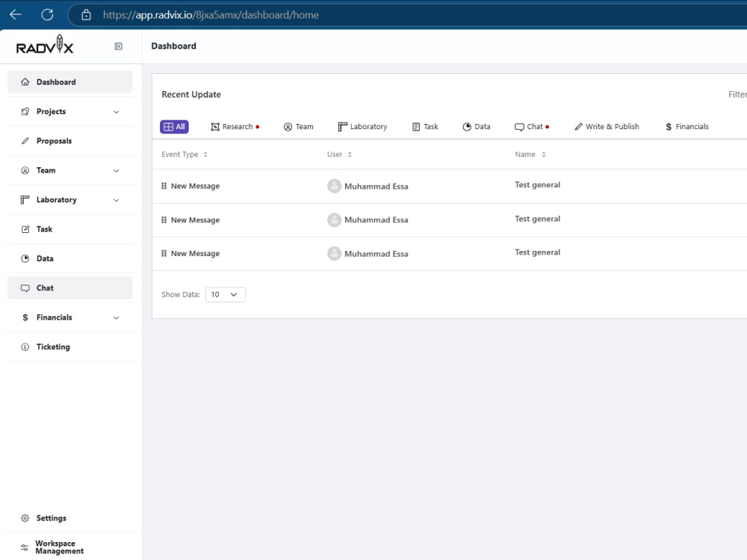Click the Chat bubble icon in sidebar
This screenshot has width=747, height=560.
click(x=25, y=288)
